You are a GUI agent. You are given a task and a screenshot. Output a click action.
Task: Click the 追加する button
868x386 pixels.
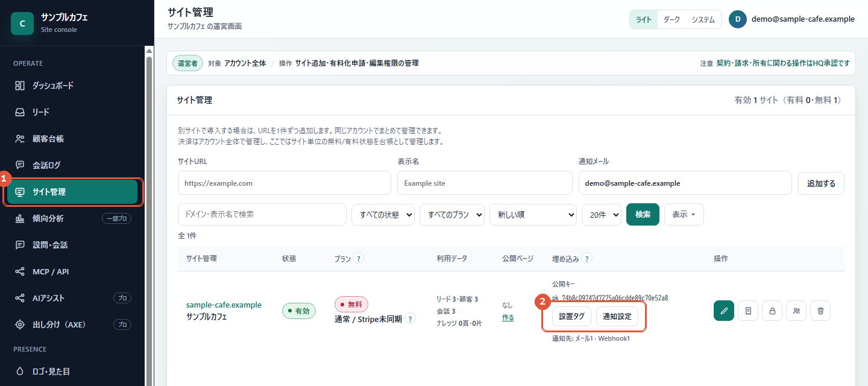click(x=821, y=183)
